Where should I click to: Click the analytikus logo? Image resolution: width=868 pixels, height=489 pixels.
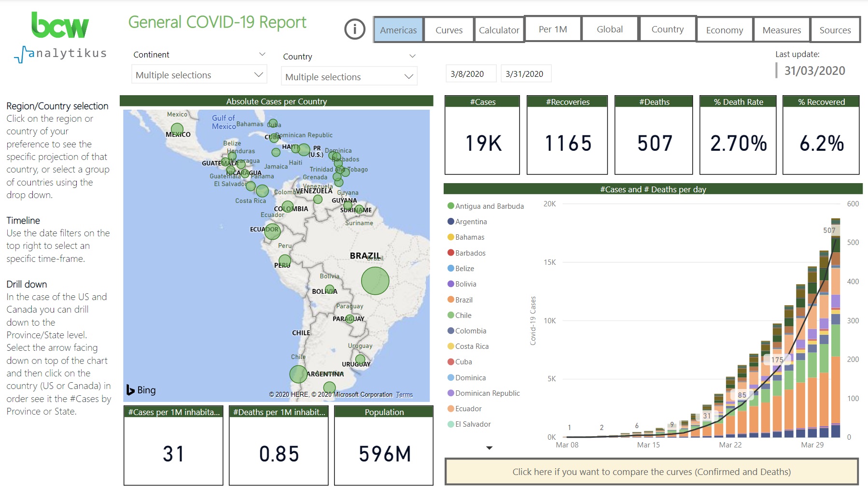tap(60, 54)
